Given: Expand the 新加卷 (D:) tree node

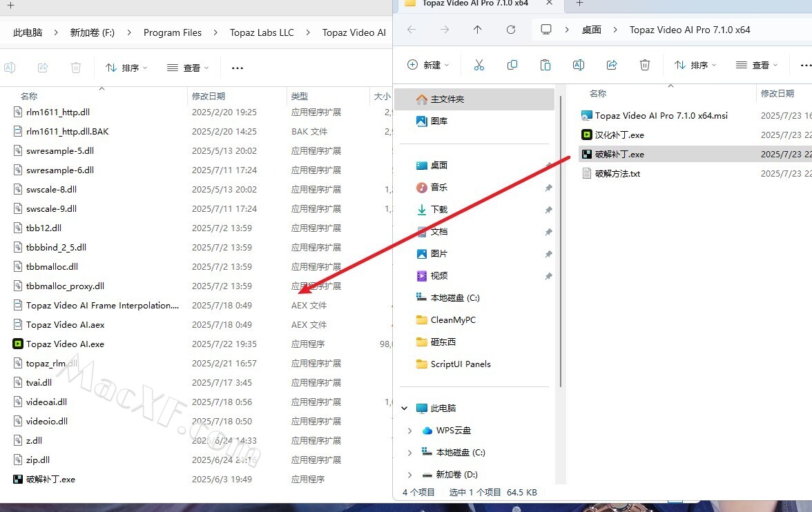Looking at the screenshot, I should (409, 474).
